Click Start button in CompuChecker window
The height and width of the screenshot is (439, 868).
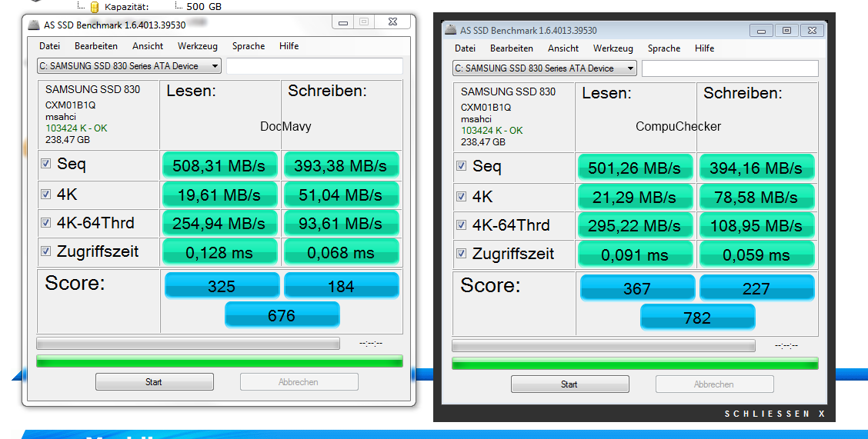click(x=569, y=384)
